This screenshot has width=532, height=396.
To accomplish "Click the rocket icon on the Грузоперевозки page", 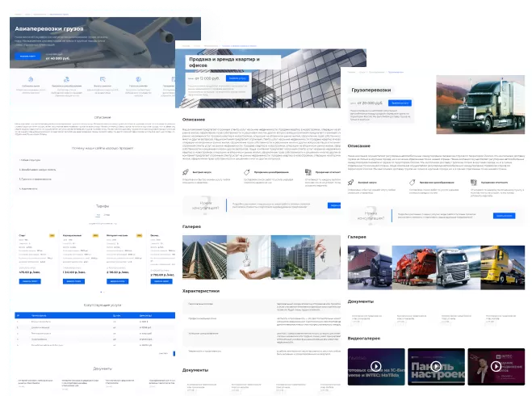I will (x=352, y=183).
